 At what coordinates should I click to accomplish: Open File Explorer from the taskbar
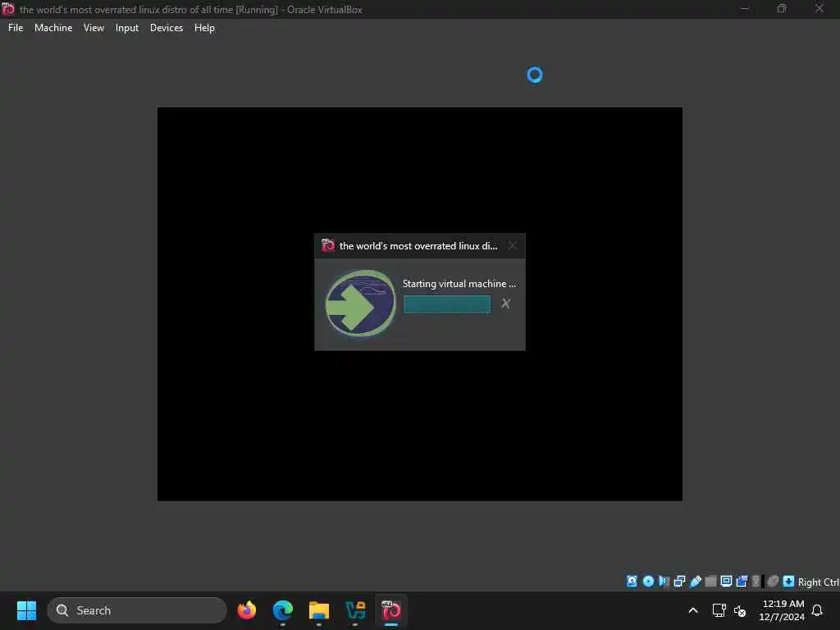tap(319, 610)
